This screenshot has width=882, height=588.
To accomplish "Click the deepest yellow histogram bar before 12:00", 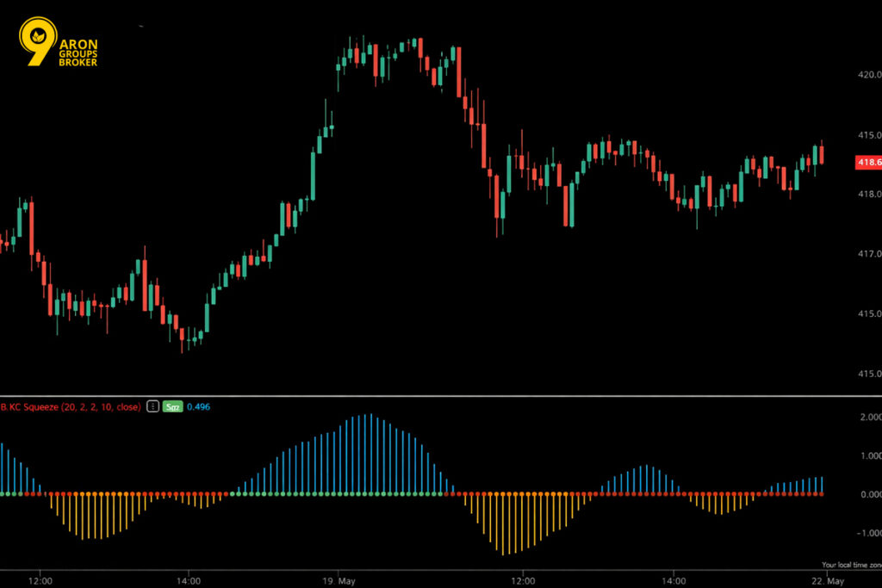I will tap(502, 553).
